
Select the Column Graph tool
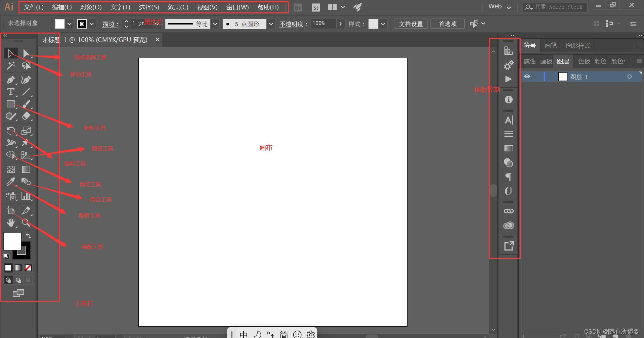26,196
